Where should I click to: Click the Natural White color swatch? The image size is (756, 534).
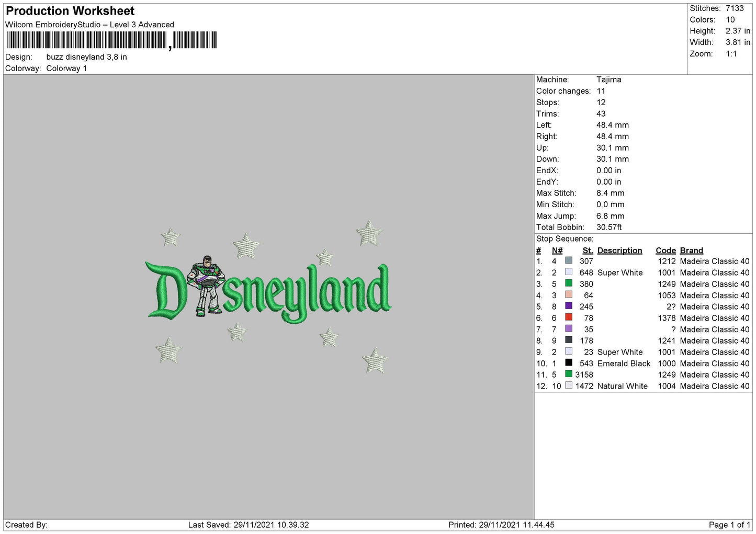click(569, 385)
